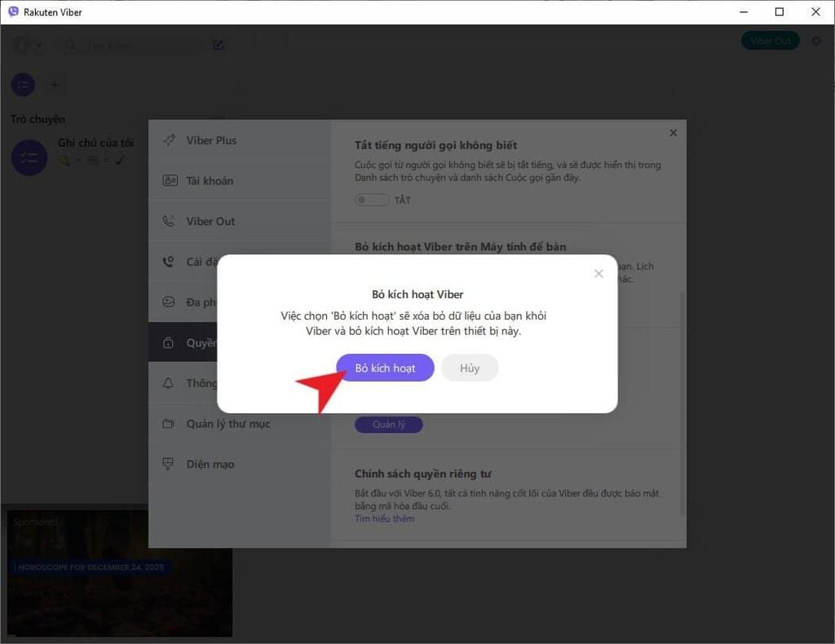Open the sponsored Horoscope thumbnail

pos(119,571)
